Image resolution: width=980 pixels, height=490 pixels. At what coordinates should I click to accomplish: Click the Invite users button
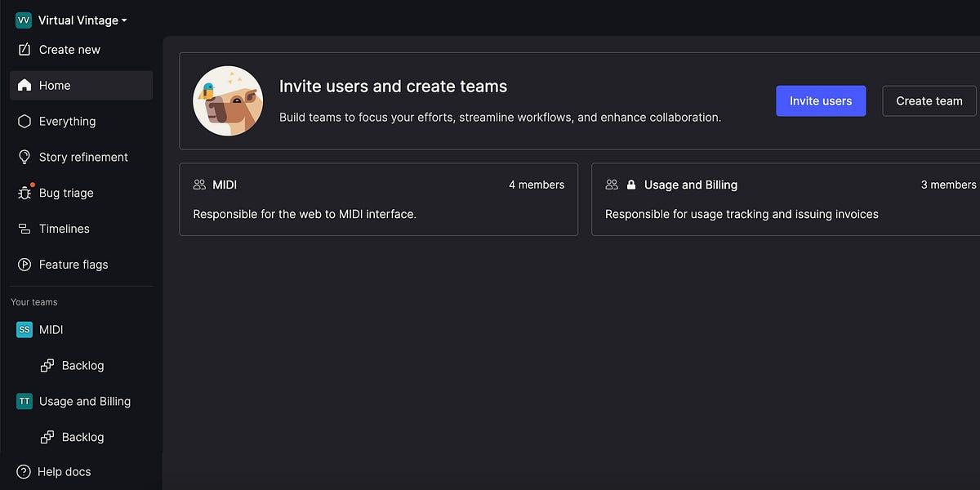coord(821,101)
